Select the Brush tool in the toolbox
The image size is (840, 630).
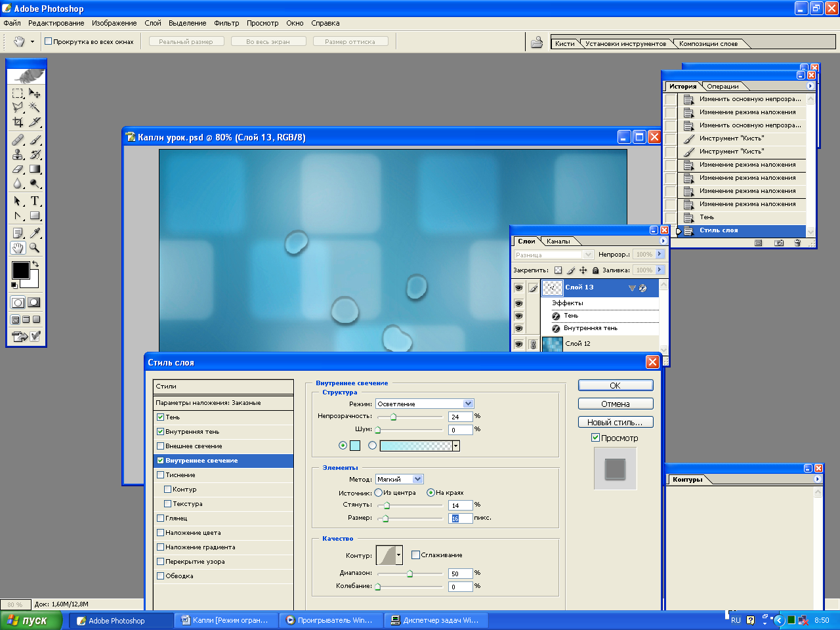pyautogui.click(x=35, y=140)
